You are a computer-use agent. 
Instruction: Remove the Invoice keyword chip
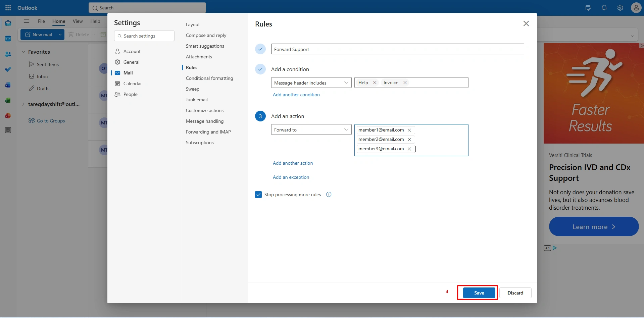(405, 83)
